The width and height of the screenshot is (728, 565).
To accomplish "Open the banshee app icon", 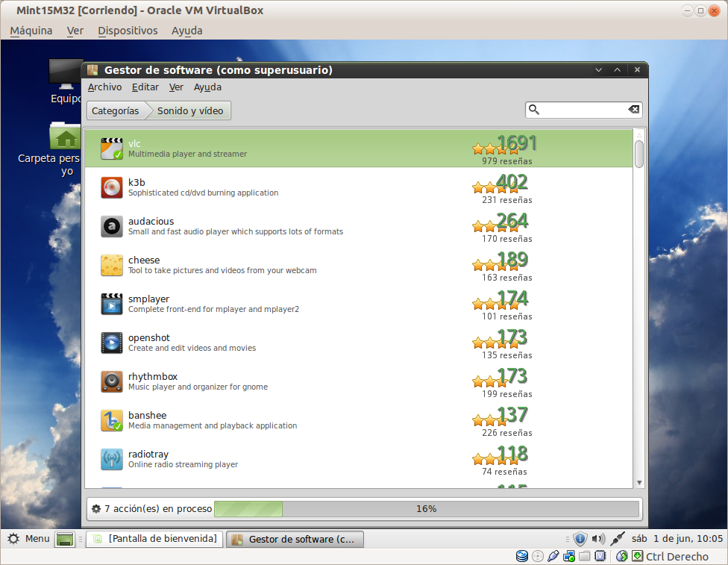I will 112,420.
